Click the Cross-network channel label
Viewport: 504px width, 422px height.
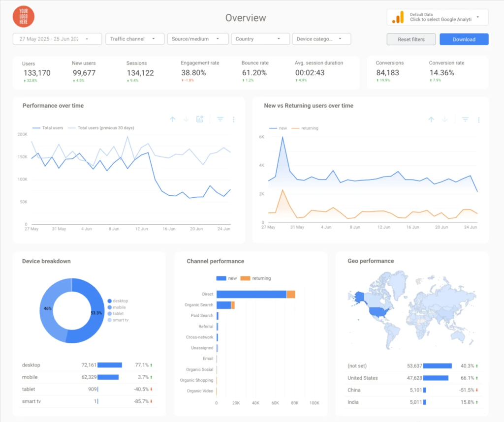click(x=200, y=337)
